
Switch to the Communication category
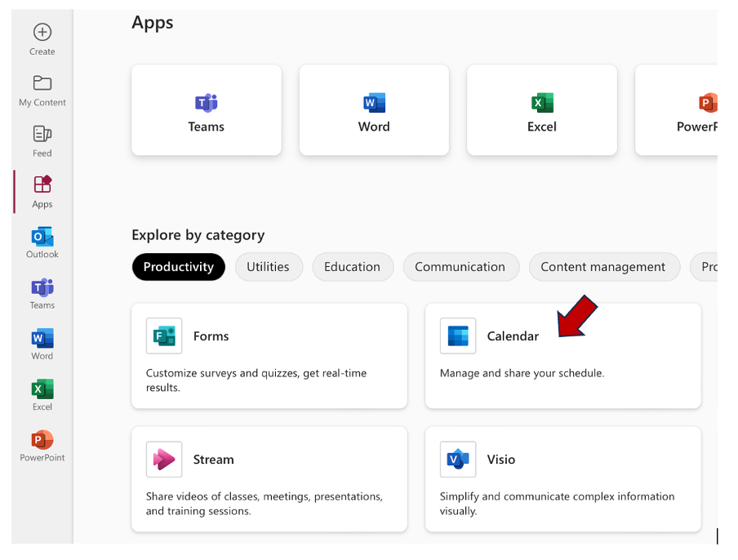click(x=460, y=267)
